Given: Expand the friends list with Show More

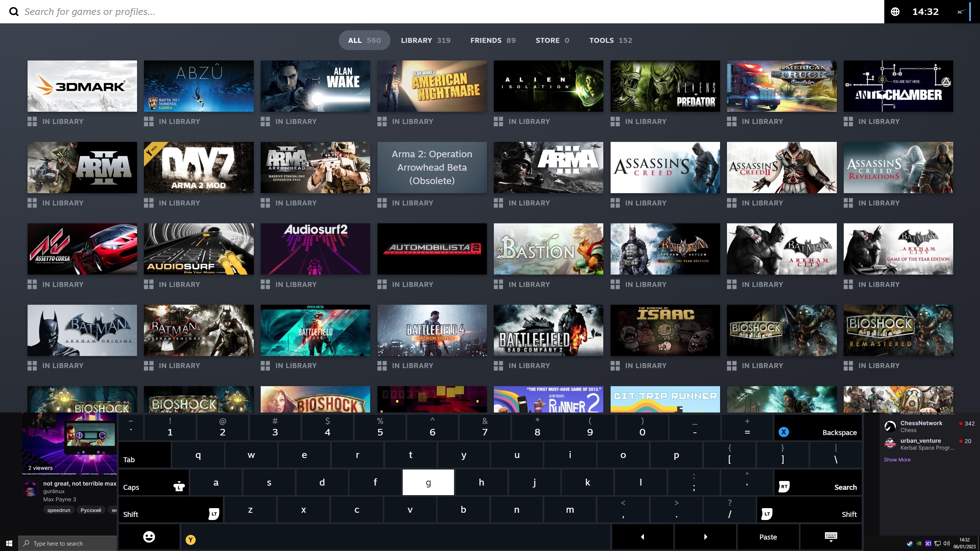Looking at the screenshot, I should [898, 460].
